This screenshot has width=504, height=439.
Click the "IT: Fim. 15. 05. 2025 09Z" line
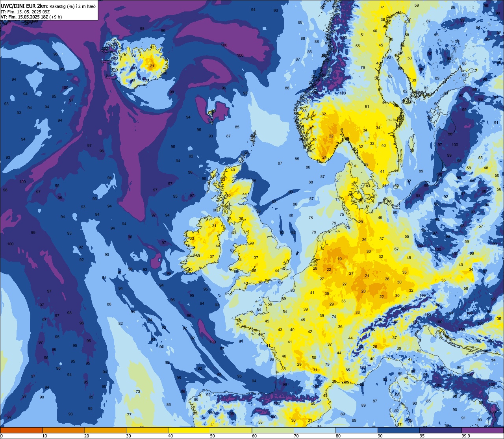[x=26, y=11]
